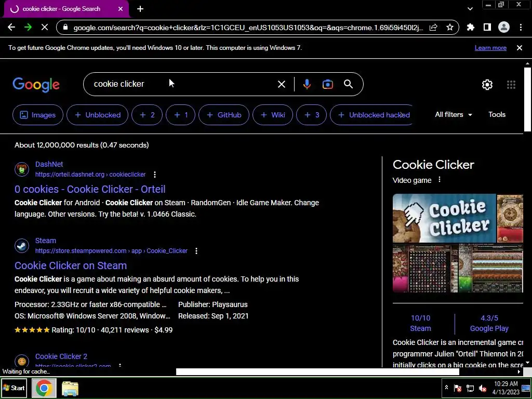Click the scroll right arrow at bottom
This screenshot has height=399, width=532.
point(519,372)
